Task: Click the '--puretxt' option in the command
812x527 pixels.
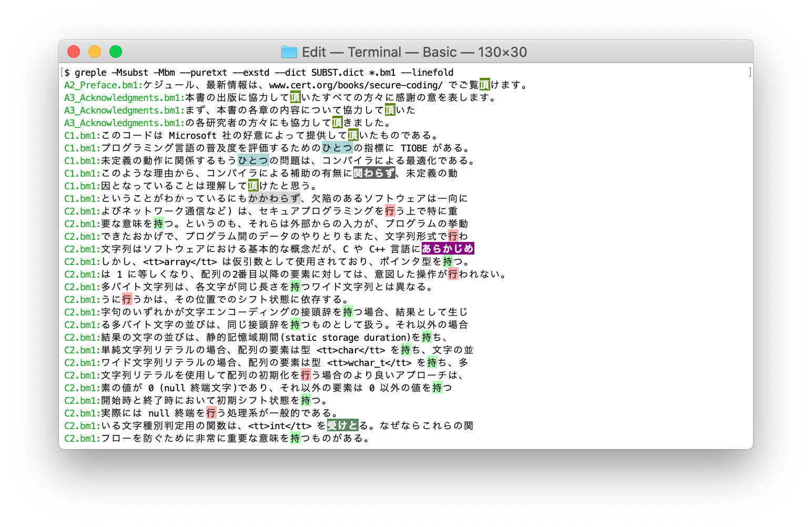Action: (204, 73)
